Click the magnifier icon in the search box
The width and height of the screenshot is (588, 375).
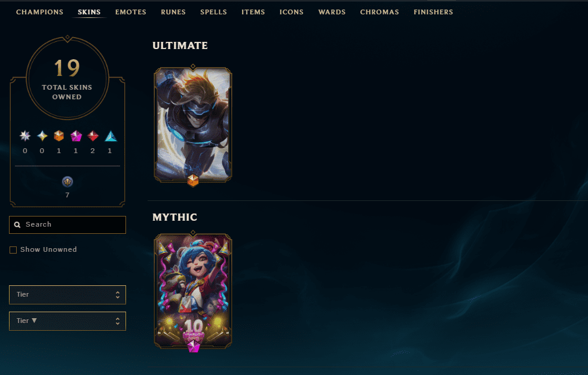tap(17, 224)
